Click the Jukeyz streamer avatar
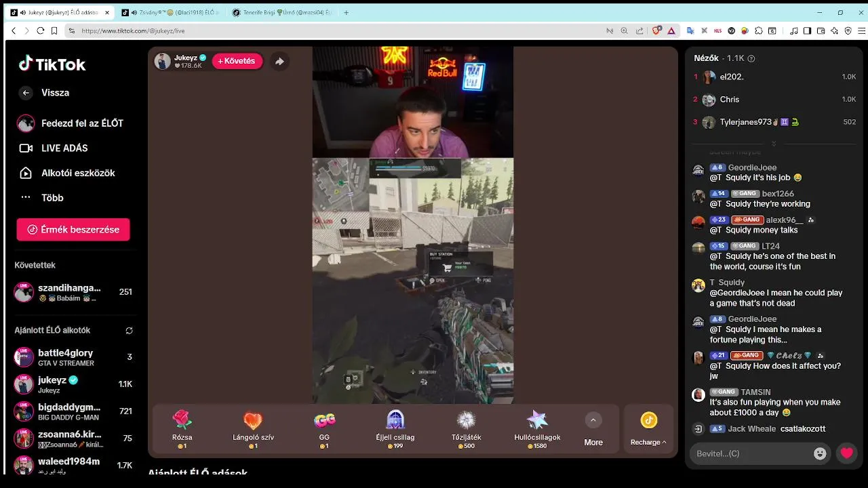The width and height of the screenshot is (868, 488). point(163,61)
